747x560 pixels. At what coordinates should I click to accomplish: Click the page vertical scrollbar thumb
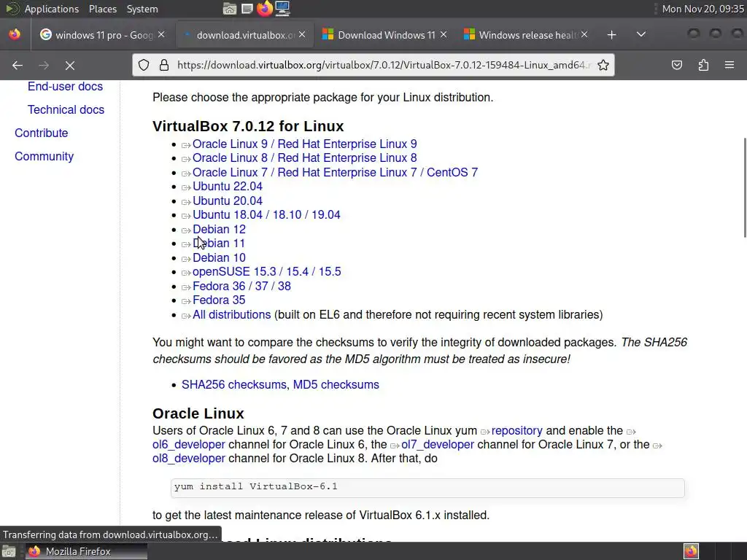pyautogui.click(x=745, y=187)
